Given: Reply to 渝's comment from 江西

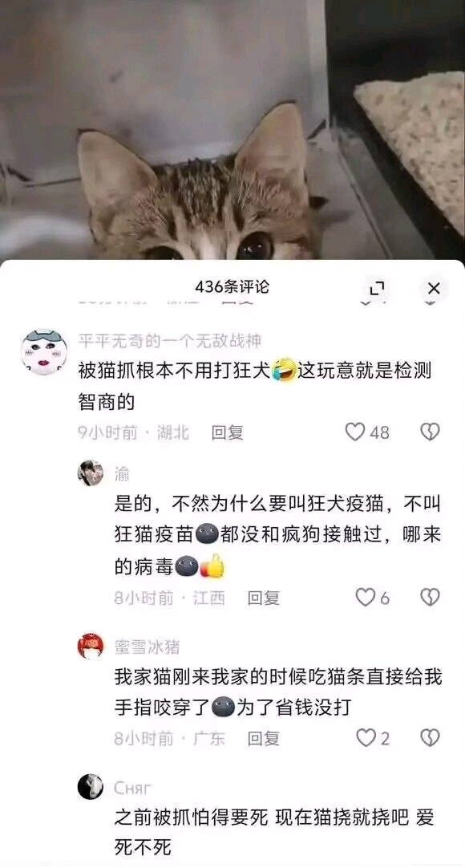Looking at the screenshot, I should point(263,598).
